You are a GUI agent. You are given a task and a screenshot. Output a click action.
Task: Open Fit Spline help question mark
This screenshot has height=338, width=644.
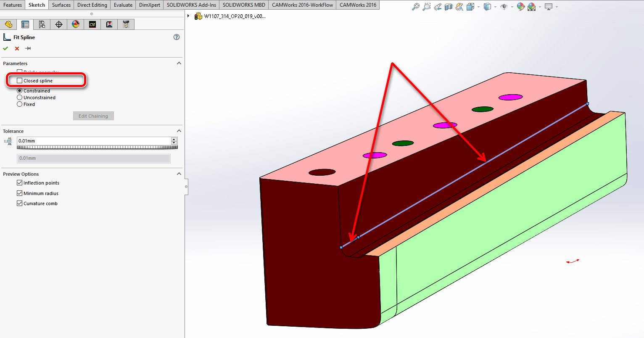[x=177, y=37]
